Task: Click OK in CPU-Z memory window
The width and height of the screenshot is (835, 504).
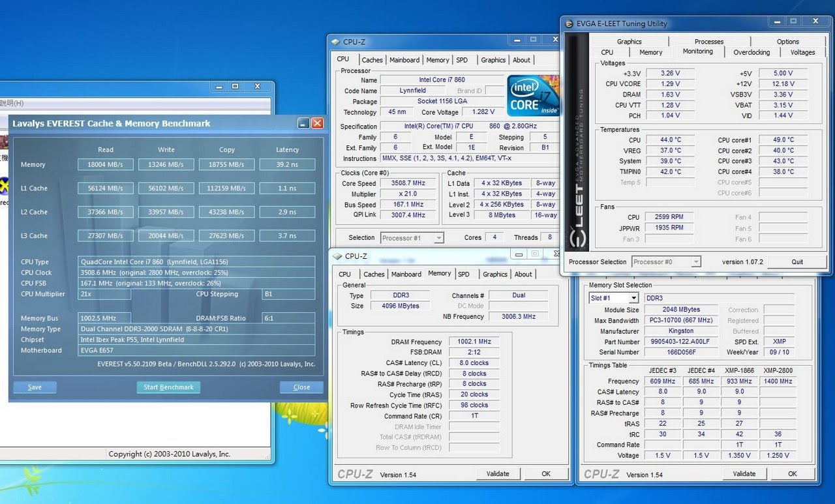Action: click(x=546, y=474)
